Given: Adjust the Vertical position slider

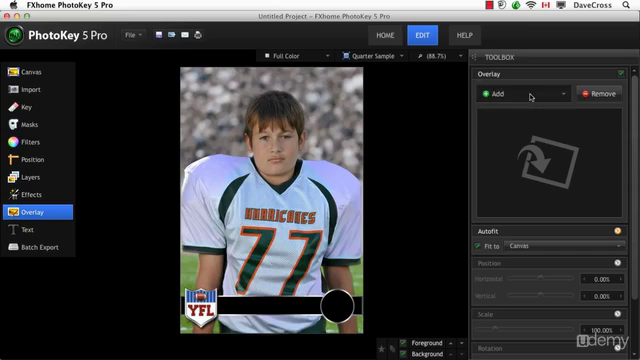Looking at the screenshot, I should click(540, 295).
